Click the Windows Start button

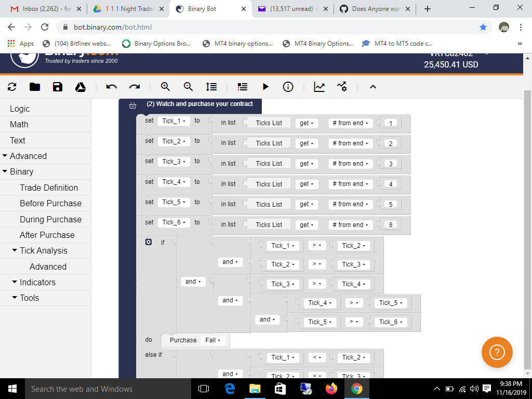click(12, 389)
